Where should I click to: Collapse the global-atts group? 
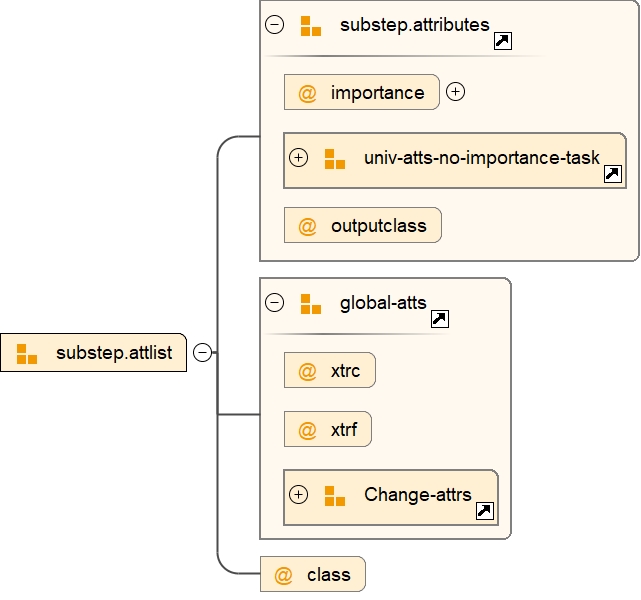[x=275, y=303]
